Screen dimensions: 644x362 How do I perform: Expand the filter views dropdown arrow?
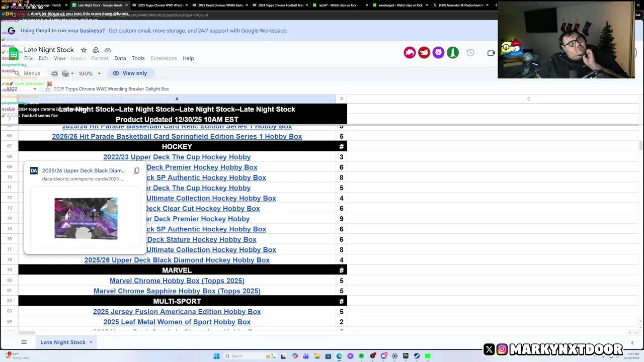[72, 73]
